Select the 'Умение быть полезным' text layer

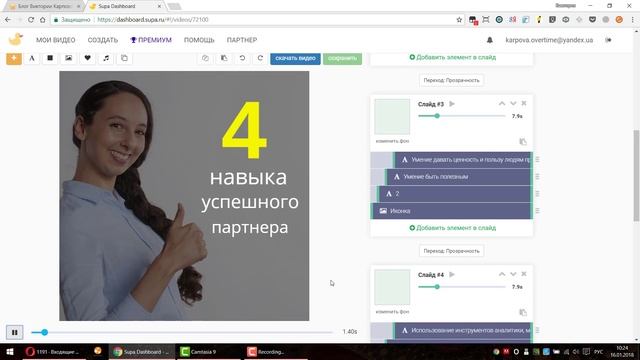pyautogui.click(x=459, y=177)
